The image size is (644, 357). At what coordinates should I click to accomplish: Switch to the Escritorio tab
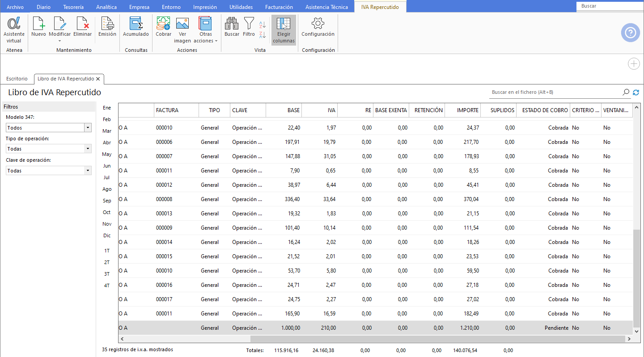click(x=17, y=79)
